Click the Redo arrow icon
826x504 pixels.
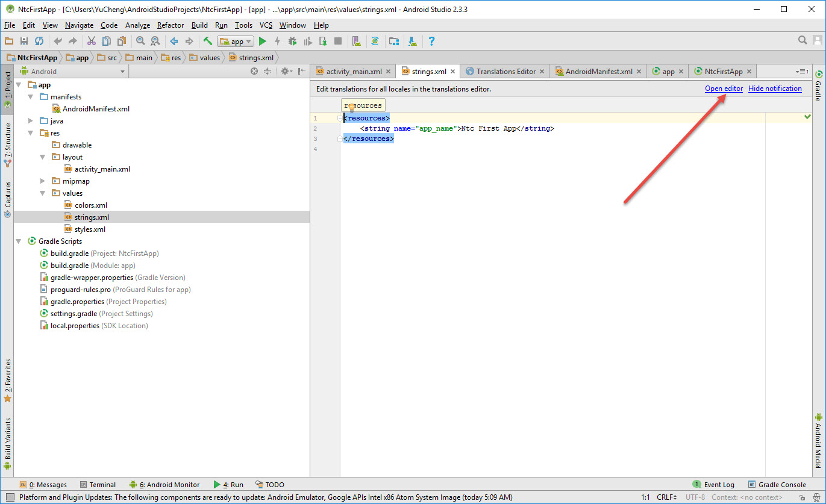point(73,41)
